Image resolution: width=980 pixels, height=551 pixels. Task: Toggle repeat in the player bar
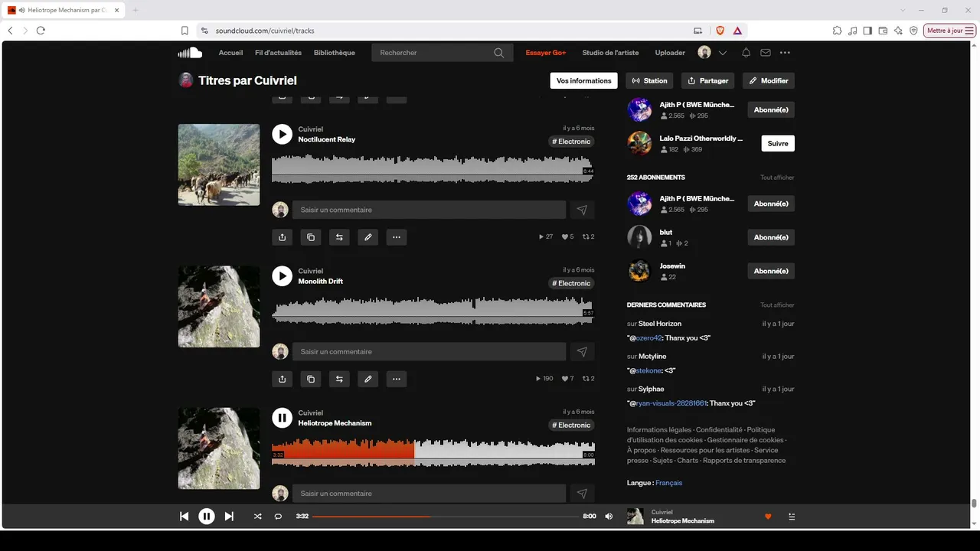point(278,517)
